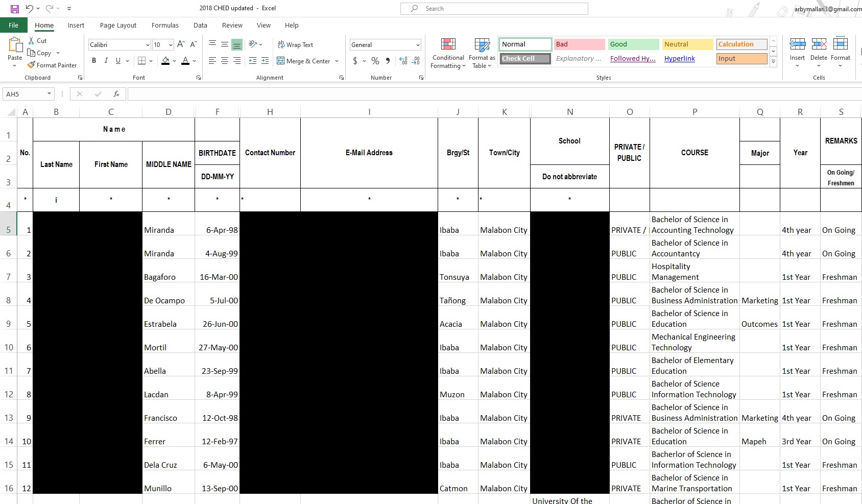The height and width of the screenshot is (504, 862).
Task: Switch to the Insert tab
Action: click(76, 25)
